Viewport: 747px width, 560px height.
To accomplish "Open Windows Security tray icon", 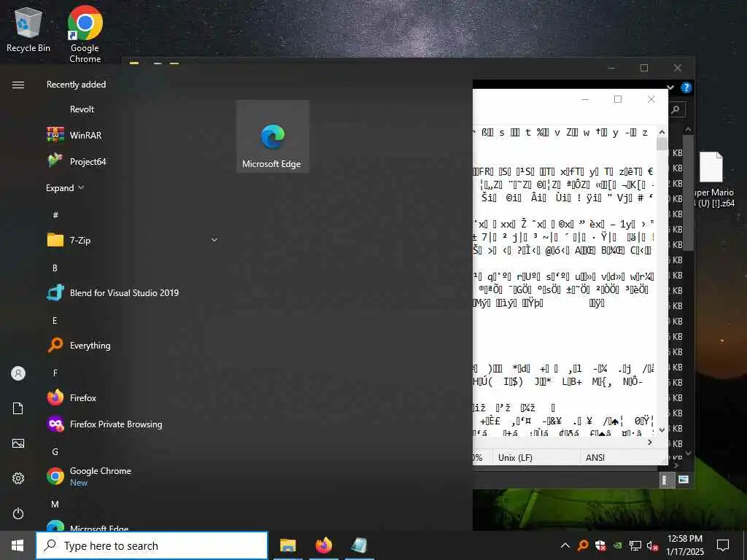I will click(x=600, y=545).
